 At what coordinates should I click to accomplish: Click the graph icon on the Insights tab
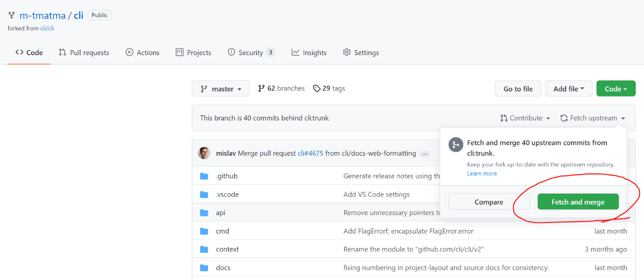pos(297,52)
